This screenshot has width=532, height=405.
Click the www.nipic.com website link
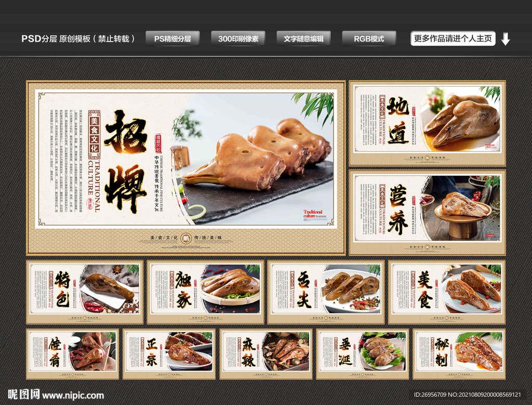pos(73,396)
